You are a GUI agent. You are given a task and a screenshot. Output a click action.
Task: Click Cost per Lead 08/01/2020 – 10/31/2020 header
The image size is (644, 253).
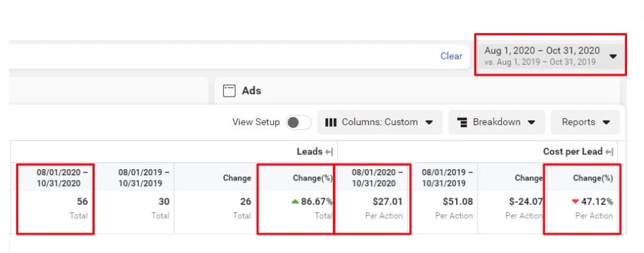click(x=377, y=177)
